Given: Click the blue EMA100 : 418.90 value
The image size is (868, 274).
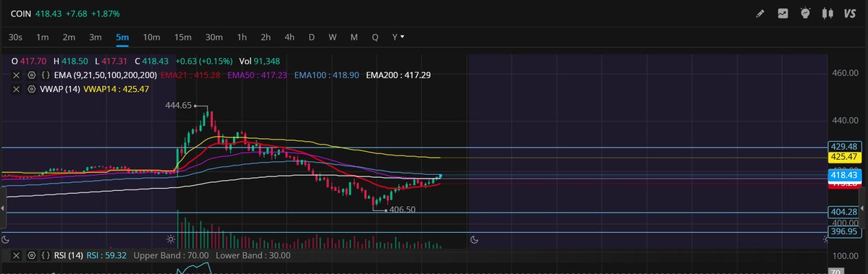Looking at the screenshot, I should click(x=326, y=75).
